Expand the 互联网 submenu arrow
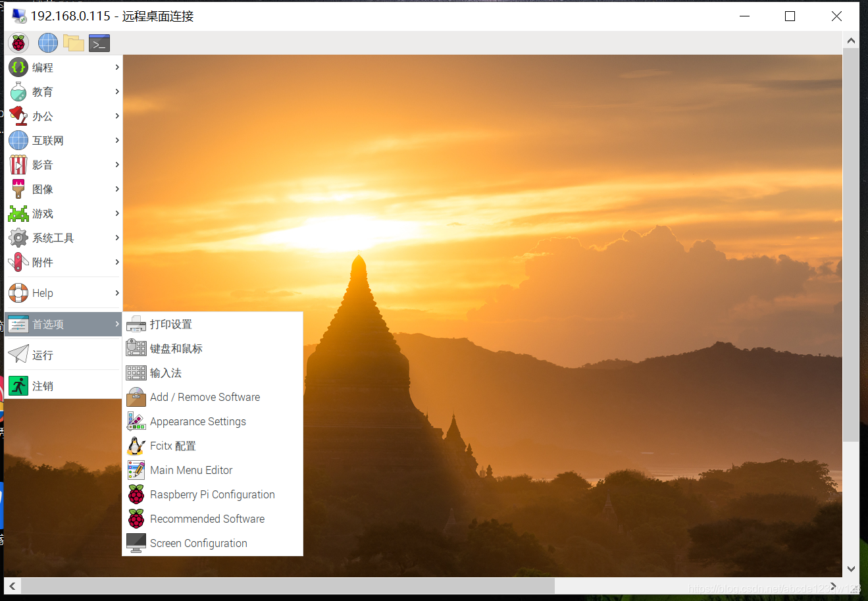This screenshot has width=868, height=601. (x=117, y=140)
